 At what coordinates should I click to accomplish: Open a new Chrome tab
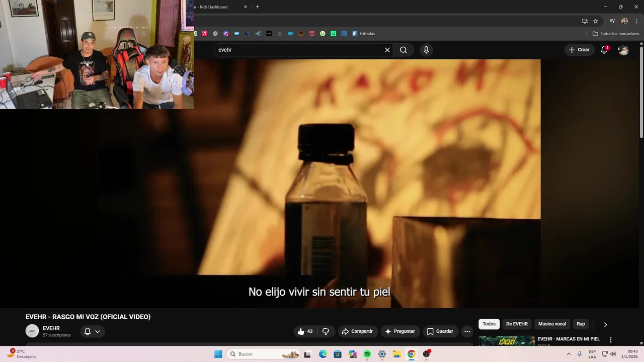258,7
